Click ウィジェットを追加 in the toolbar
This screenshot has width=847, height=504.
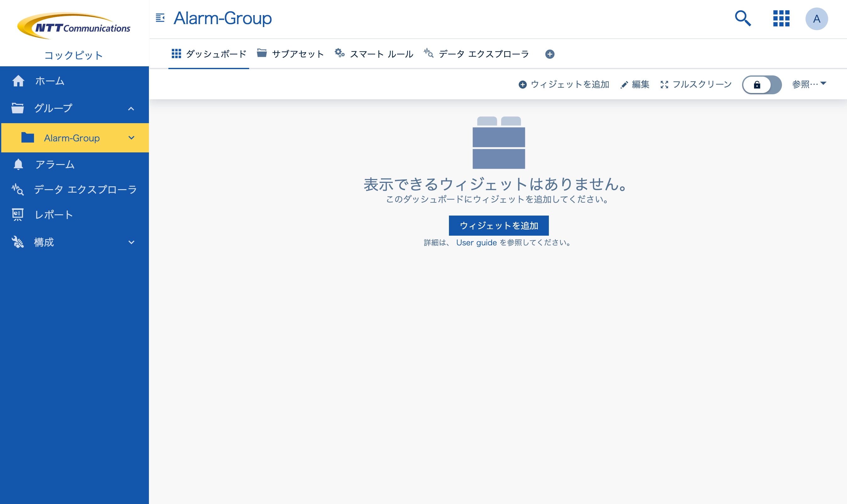pyautogui.click(x=564, y=84)
